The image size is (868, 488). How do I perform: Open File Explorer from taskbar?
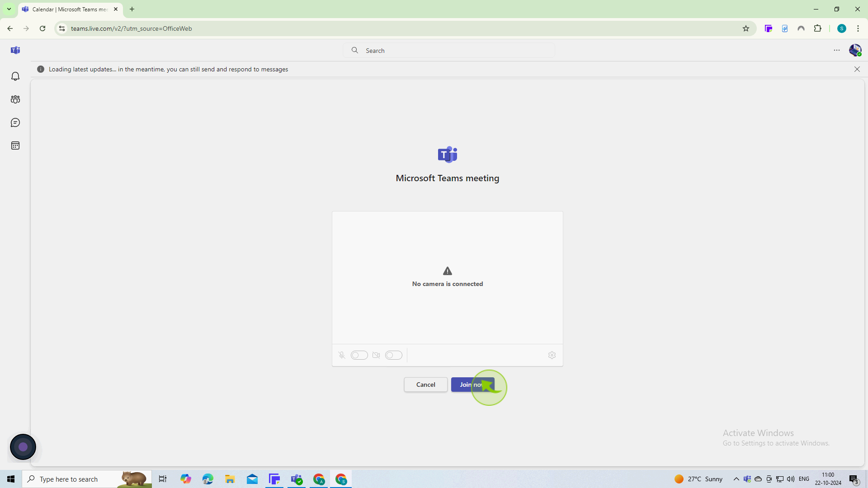230,479
